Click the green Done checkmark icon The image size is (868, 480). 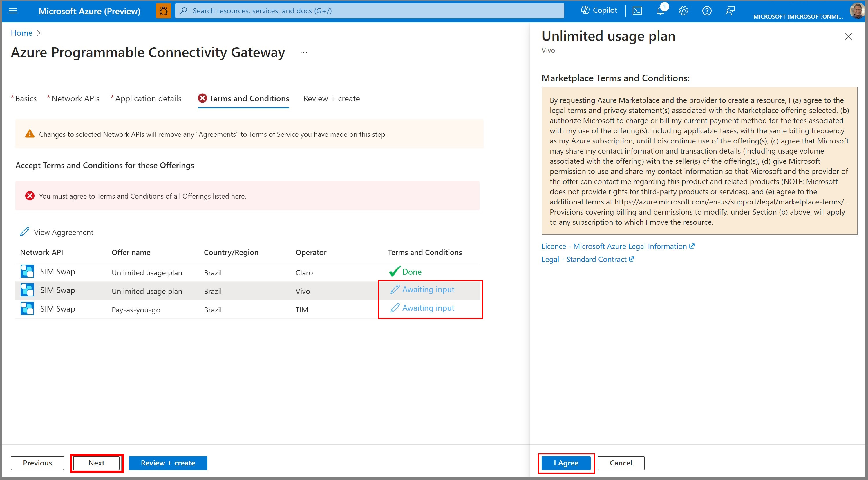click(x=395, y=271)
